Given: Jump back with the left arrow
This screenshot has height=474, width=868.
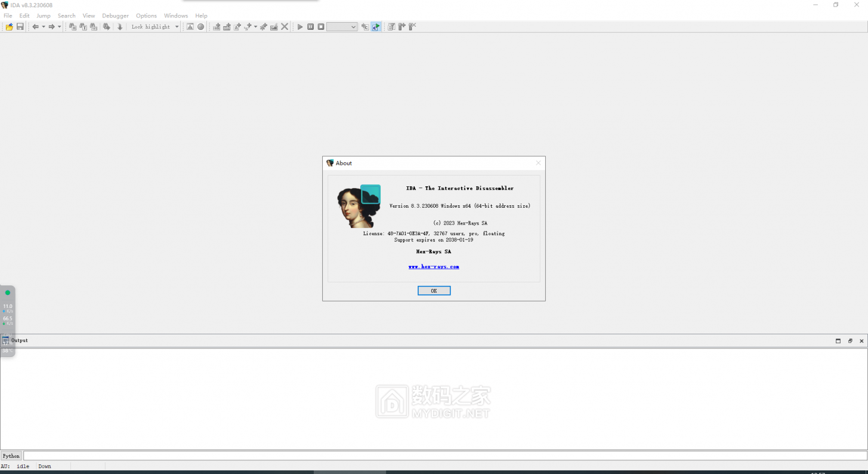Looking at the screenshot, I should (x=35, y=27).
